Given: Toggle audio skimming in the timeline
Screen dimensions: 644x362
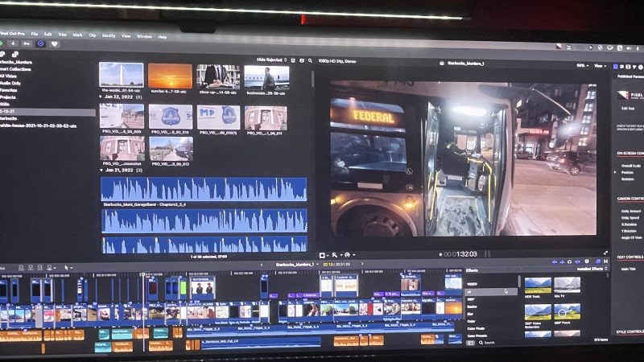Looking at the screenshot, I should click(x=562, y=261).
